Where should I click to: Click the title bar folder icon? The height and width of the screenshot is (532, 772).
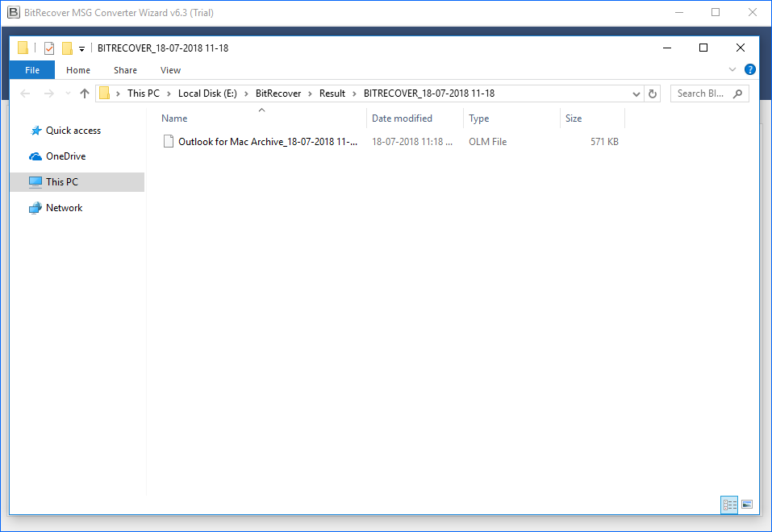pyautogui.click(x=23, y=48)
